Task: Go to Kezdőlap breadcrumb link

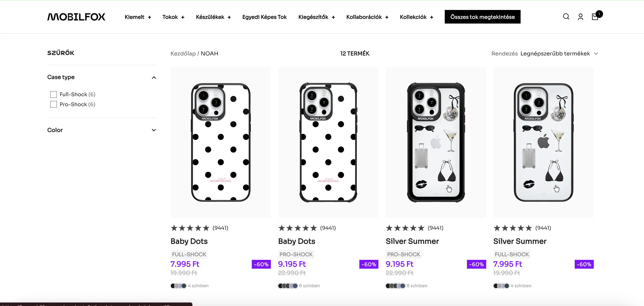Action: [x=183, y=53]
